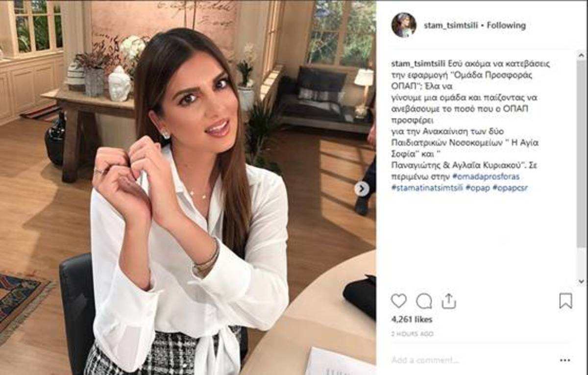Open the three dots more options menu
Viewport: 588px width, 375px height.
point(565,360)
